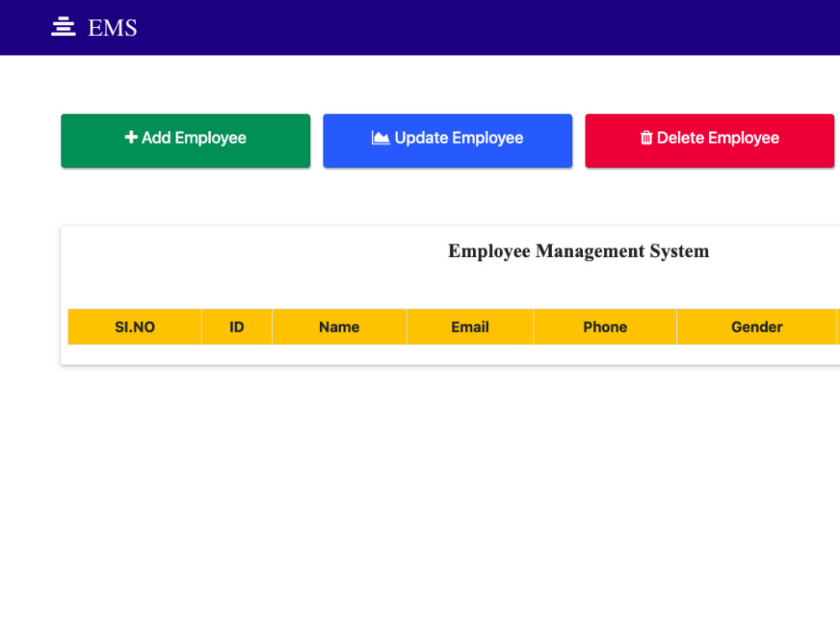840x630 pixels.
Task: Click the Add Employee button
Action: tap(186, 140)
